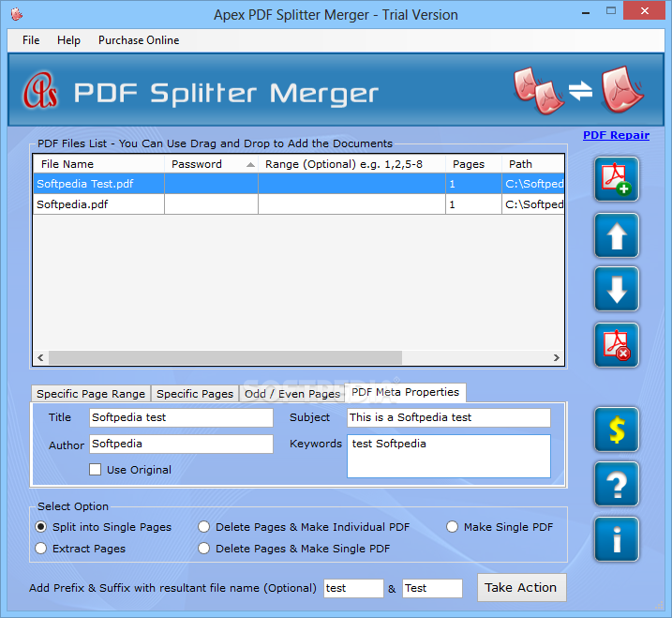
Task: Click the prefix field containing 'test'
Action: click(x=353, y=588)
